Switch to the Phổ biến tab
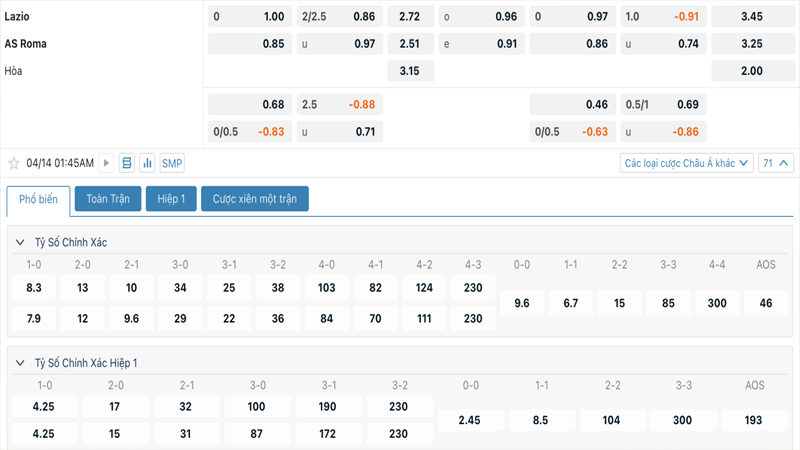This screenshot has height=450, width=800. (x=38, y=199)
